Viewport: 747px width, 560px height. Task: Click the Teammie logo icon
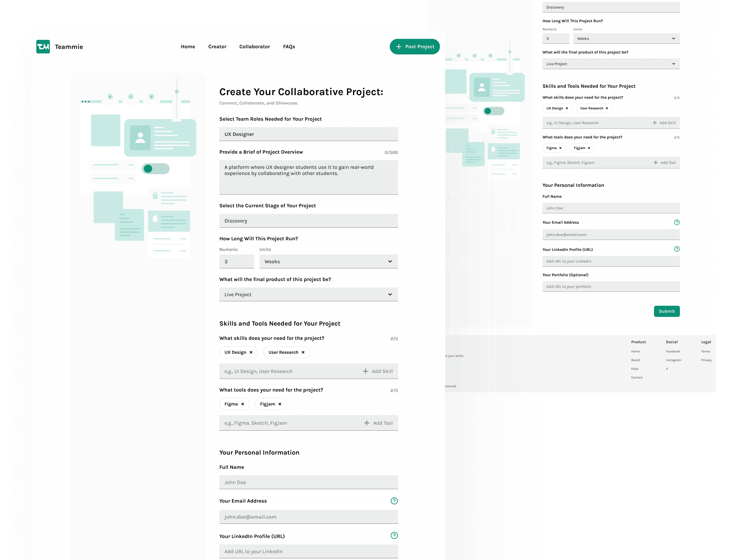pyautogui.click(x=43, y=47)
